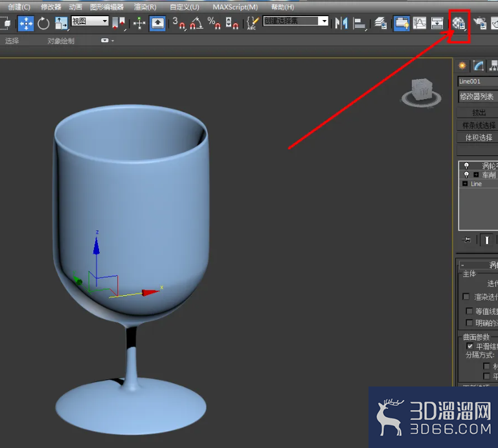
Task: Enable second 分隔方式 checkbox (平滑组)
Action: click(486, 376)
